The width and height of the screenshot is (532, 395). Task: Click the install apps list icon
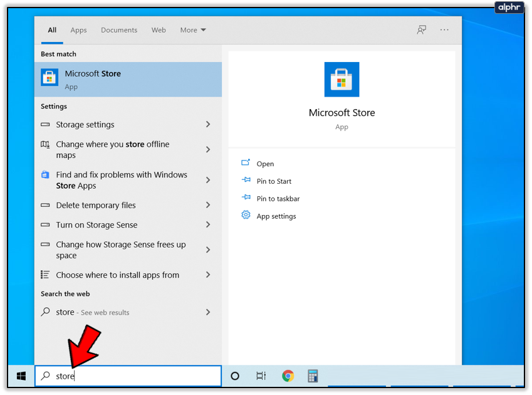[45, 275]
